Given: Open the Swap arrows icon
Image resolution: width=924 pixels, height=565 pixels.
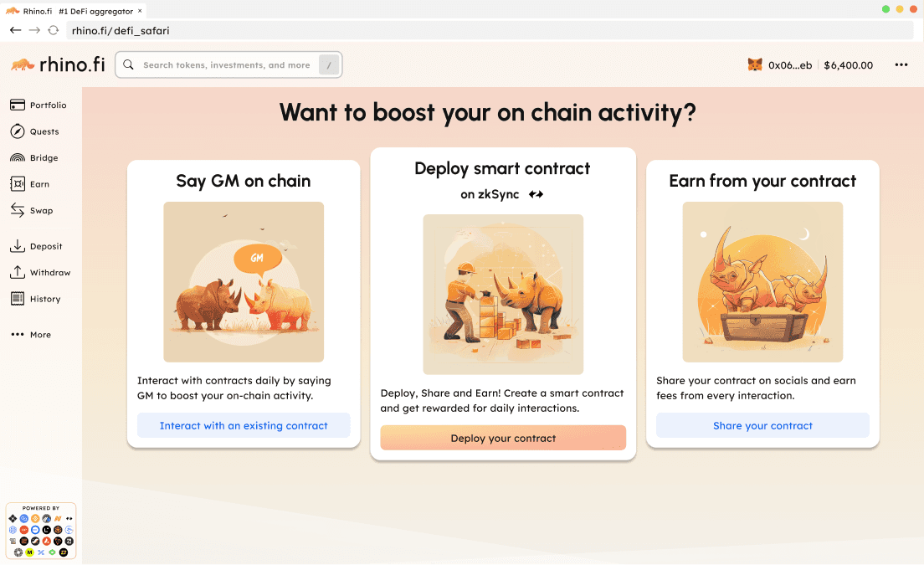Looking at the screenshot, I should tap(17, 210).
